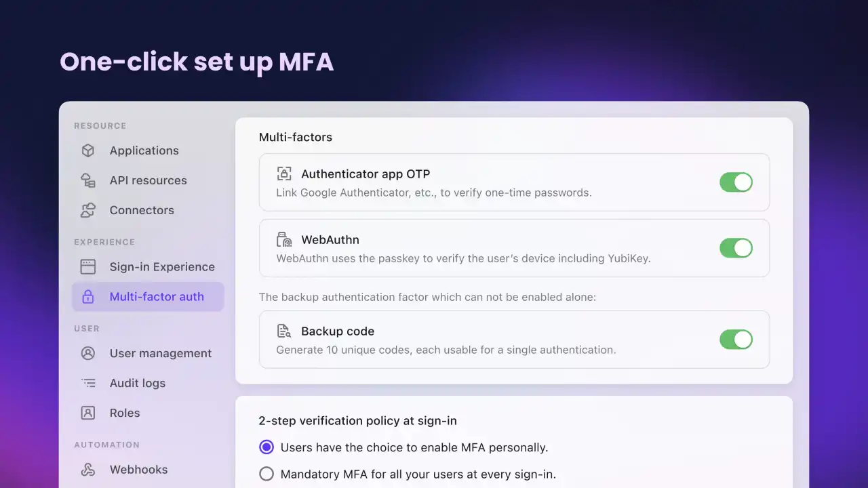Select the Webhooks icon in the sidebar
The height and width of the screenshot is (488, 868).
tap(88, 469)
